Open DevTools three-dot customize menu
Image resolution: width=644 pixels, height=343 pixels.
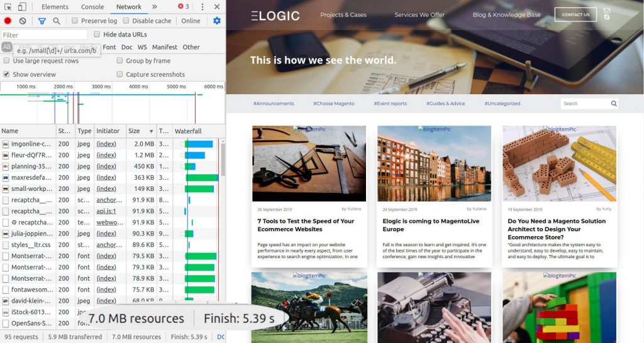point(202,7)
